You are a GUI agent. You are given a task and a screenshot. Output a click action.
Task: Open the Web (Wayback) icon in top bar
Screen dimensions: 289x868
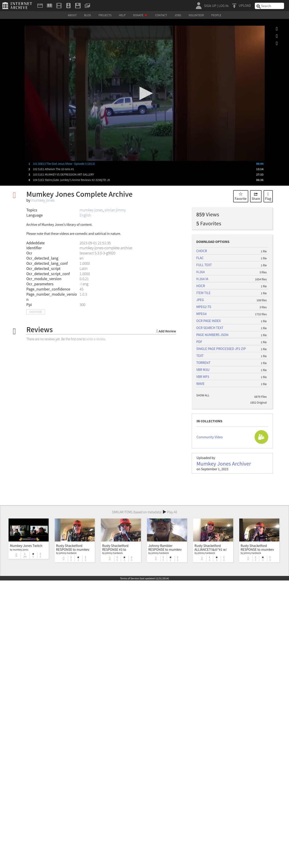click(40, 5)
